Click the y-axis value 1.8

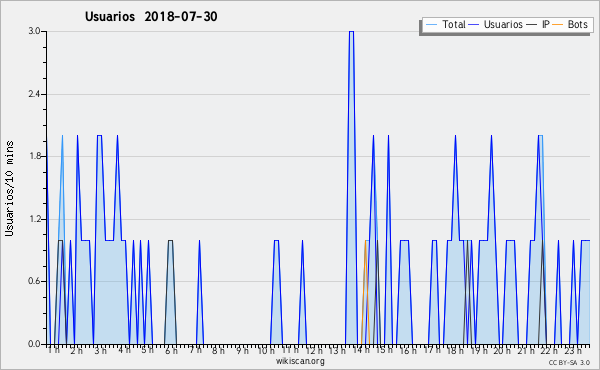click(34, 156)
